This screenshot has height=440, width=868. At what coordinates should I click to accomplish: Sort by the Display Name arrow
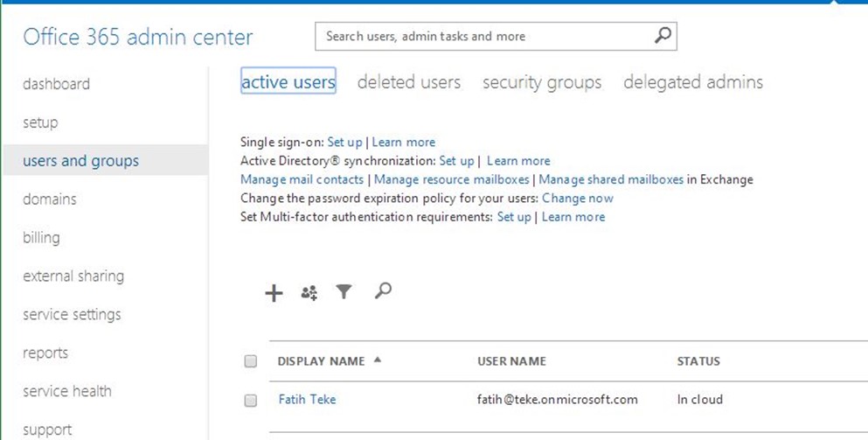pyautogui.click(x=378, y=360)
